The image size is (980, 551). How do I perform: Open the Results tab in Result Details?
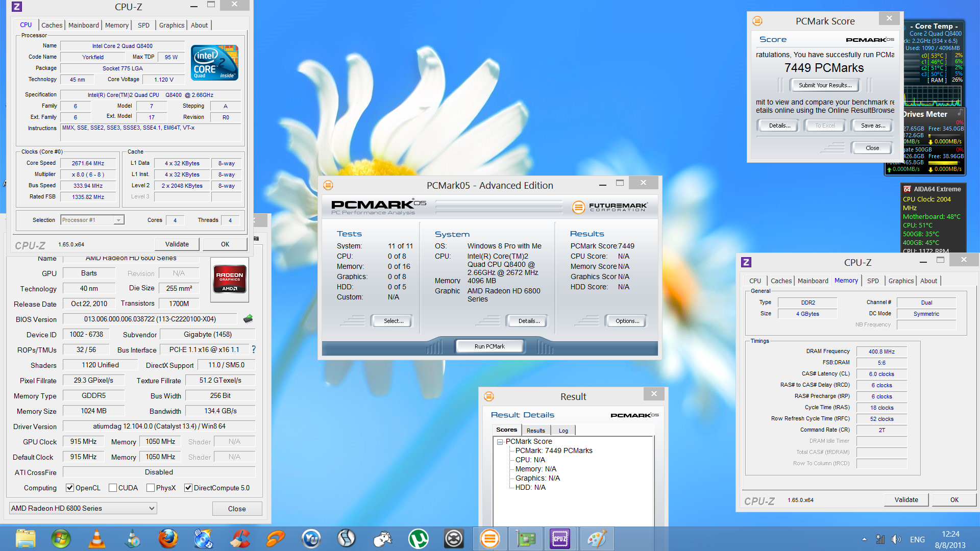(536, 431)
